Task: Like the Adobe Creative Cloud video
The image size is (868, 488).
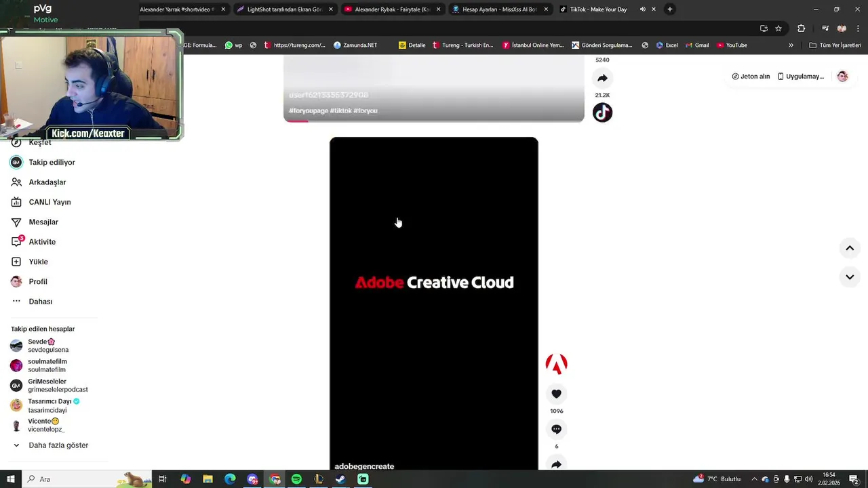Action: [556, 394]
